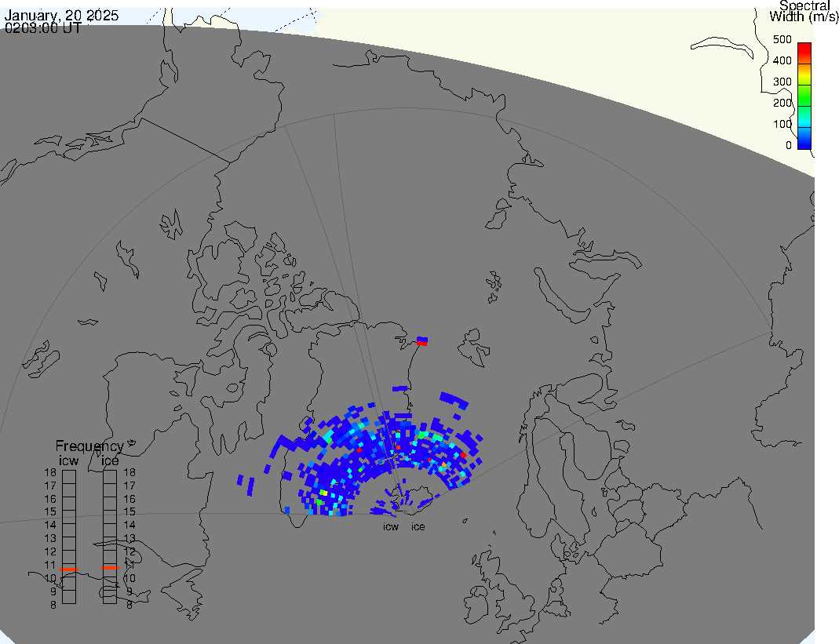Click the 300 label on the color scale
Screen dimensions: 839x644
(782, 82)
